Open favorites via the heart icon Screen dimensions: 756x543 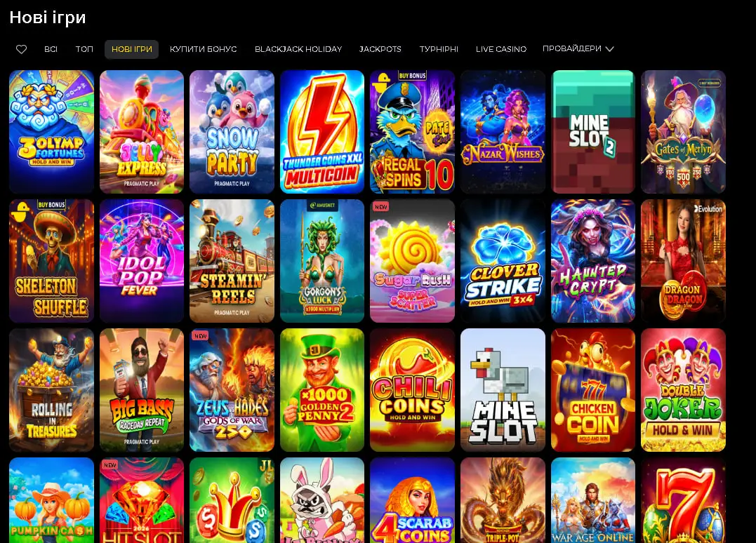[21, 49]
